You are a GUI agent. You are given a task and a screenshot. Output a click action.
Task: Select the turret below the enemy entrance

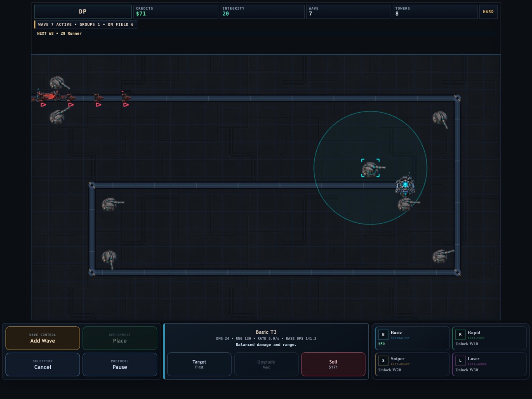(58, 117)
